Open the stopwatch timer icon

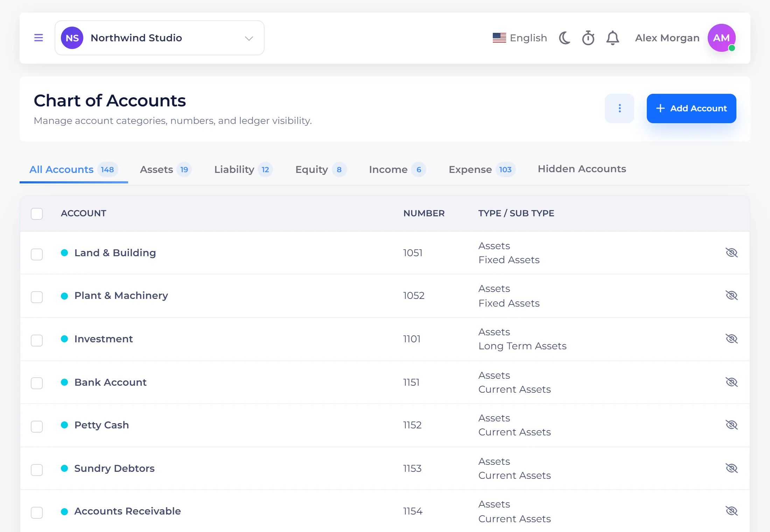point(588,38)
